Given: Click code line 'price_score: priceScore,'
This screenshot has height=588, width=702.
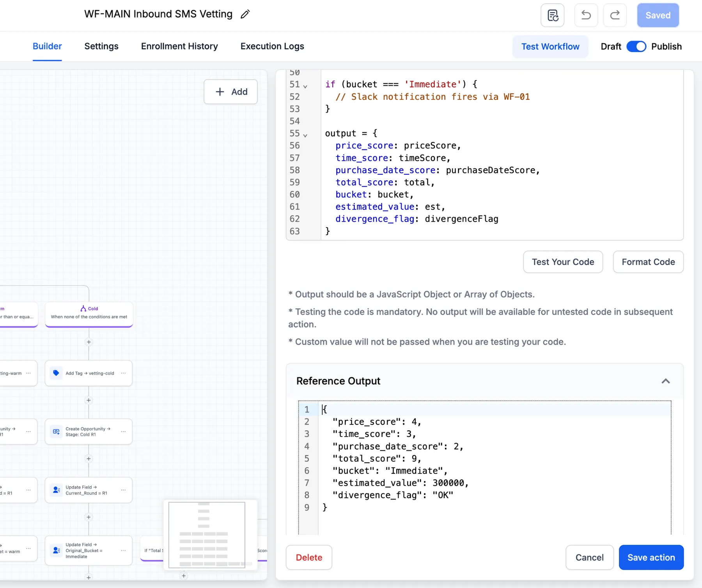Looking at the screenshot, I should coord(398,146).
